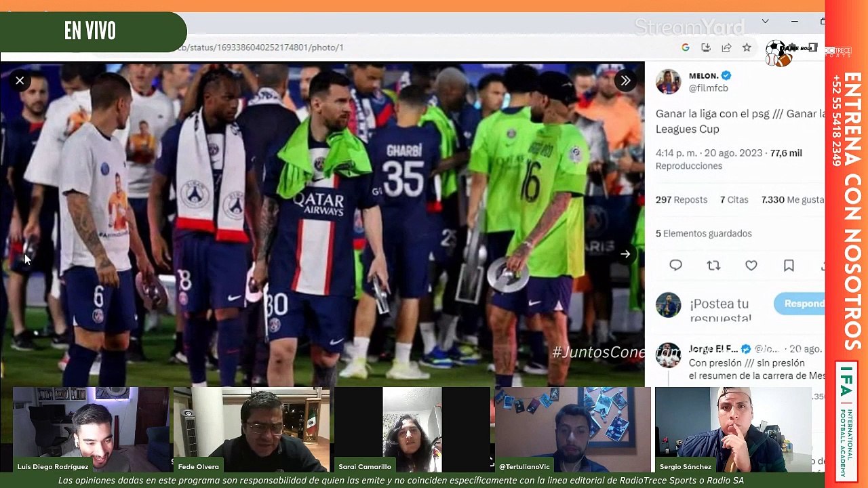This screenshot has height=488, width=868.
Task: Like the tweet with heart icon
Action: coord(751,266)
